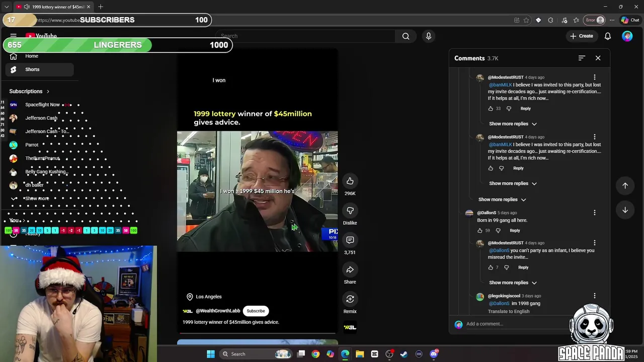This screenshot has height=362, width=644.
Task: Open options menu for DallonS's comment
Action: coord(595,213)
